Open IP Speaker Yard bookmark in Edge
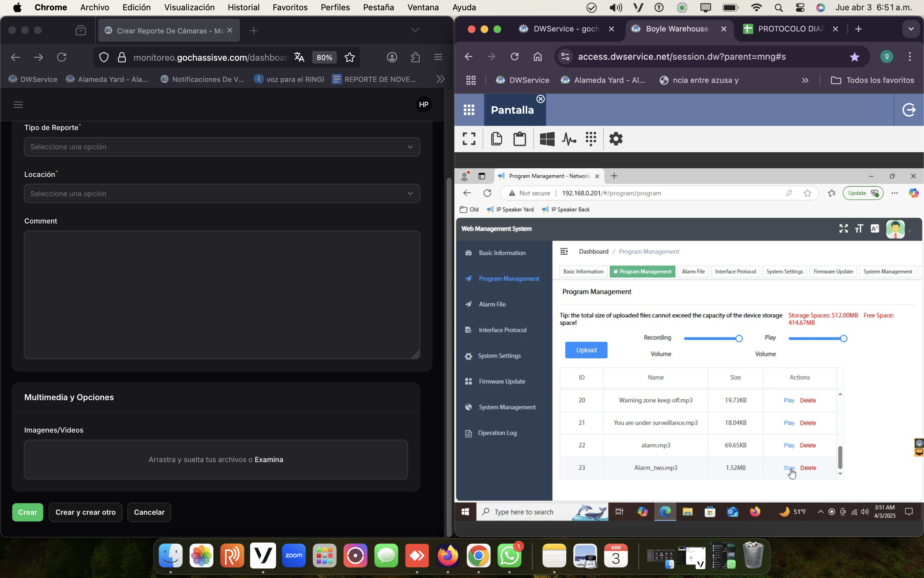This screenshot has height=578, width=924. (x=510, y=209)
